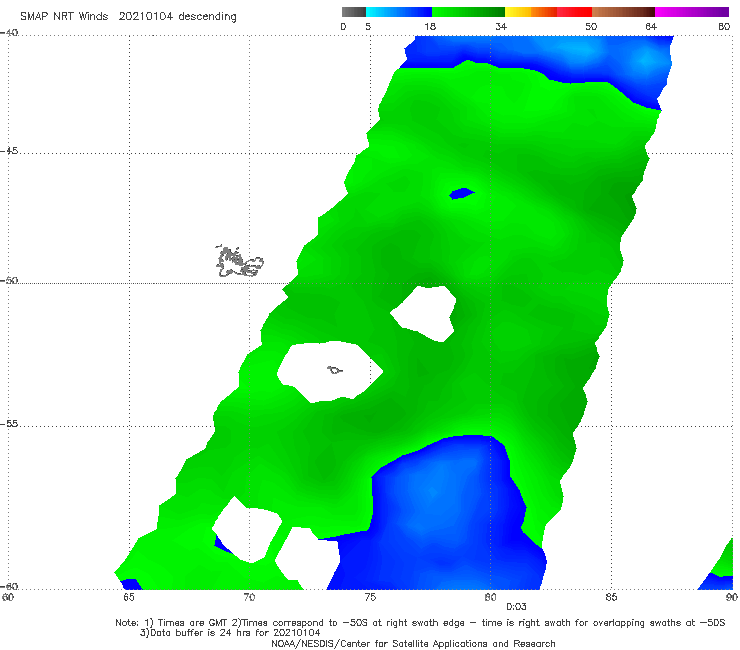740x650 pixels.
Task: Select the brown segment of the color bar
Action: click(623, 12)
